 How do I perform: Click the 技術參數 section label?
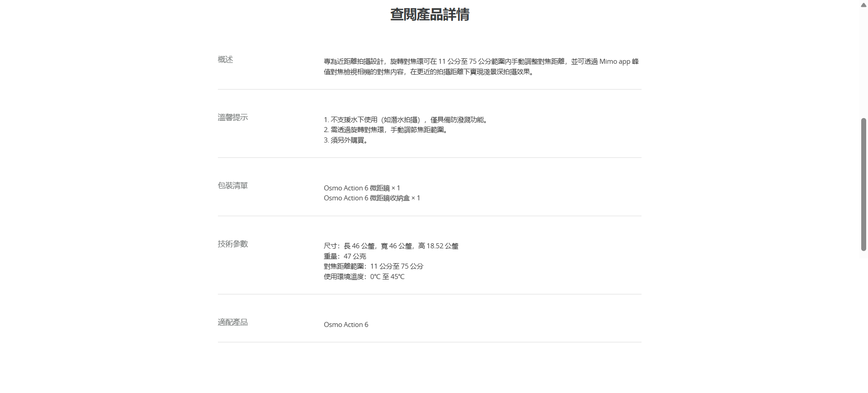233,244
